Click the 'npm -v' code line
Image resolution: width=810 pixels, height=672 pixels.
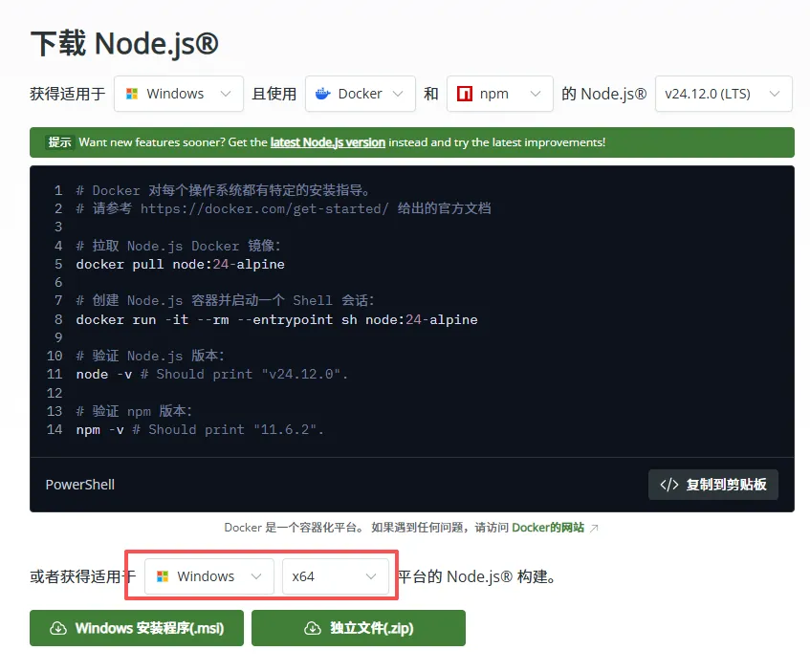(x=200, y=429)
